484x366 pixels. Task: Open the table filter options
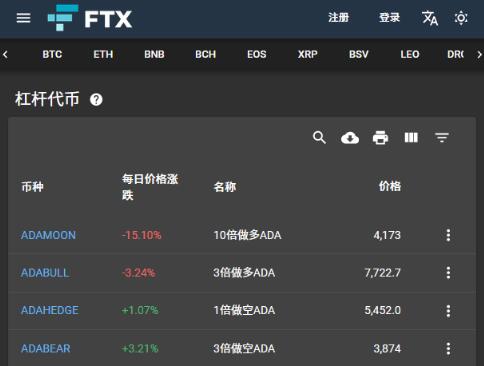click(x=442, y=137)
